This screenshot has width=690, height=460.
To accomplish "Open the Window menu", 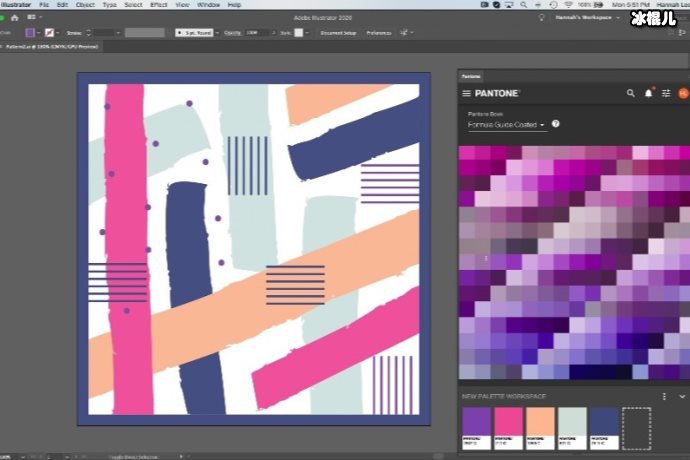I will (209, 5).
